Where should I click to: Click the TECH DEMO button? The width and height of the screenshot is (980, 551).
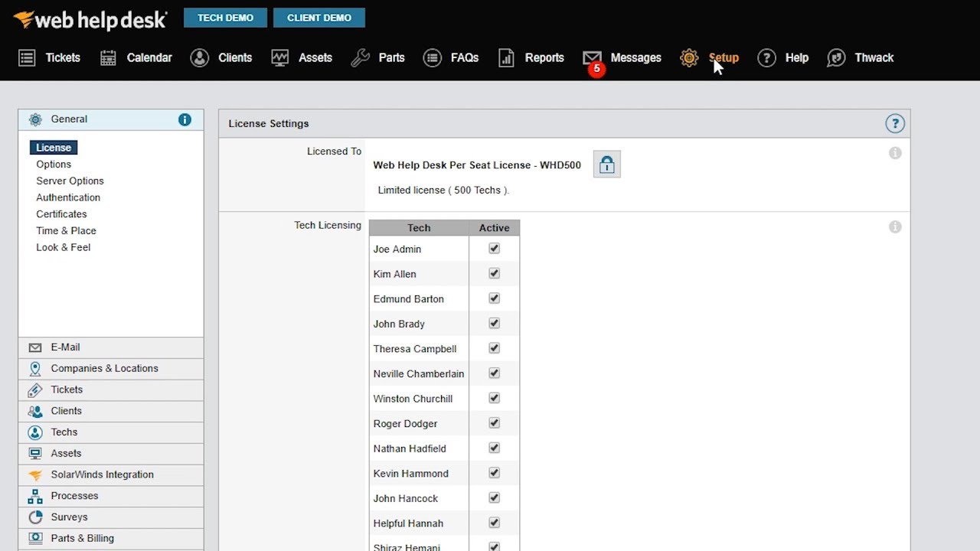tap(225, 18)
